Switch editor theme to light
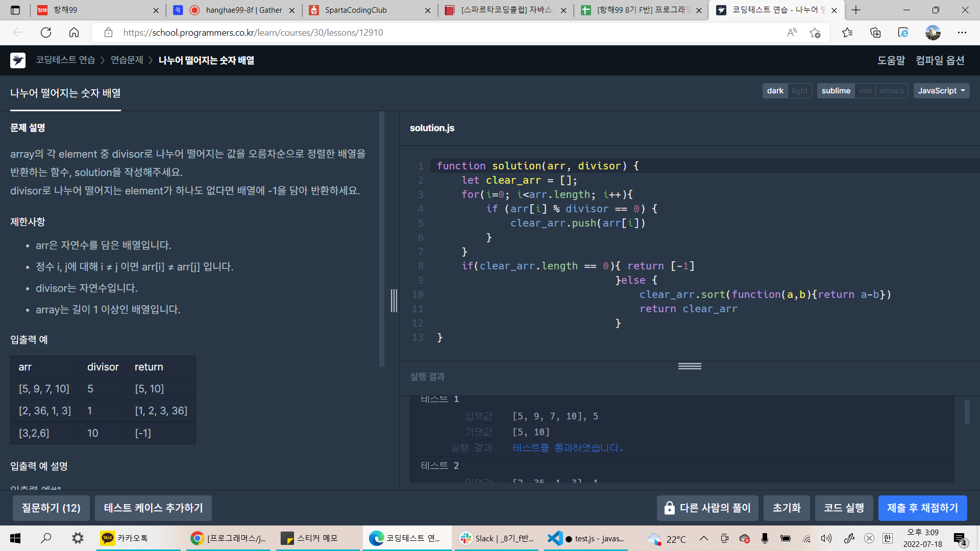 799,91
